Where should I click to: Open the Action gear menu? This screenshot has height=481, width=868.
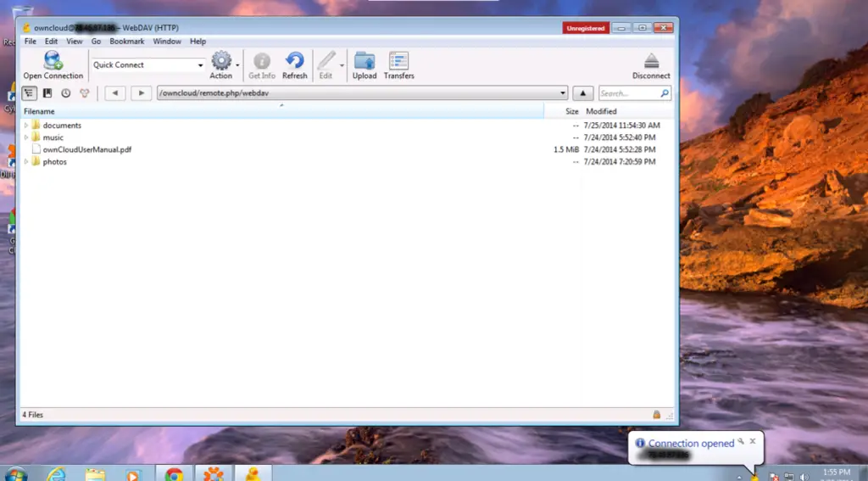tap(221, 61)
